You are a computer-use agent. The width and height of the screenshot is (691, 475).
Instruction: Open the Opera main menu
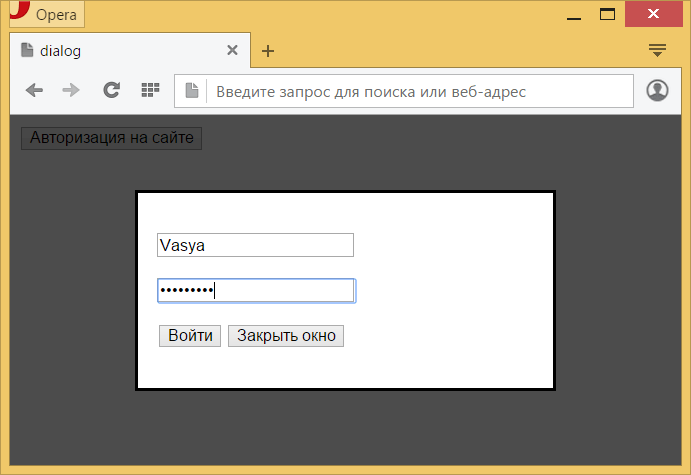pos(46,15)
